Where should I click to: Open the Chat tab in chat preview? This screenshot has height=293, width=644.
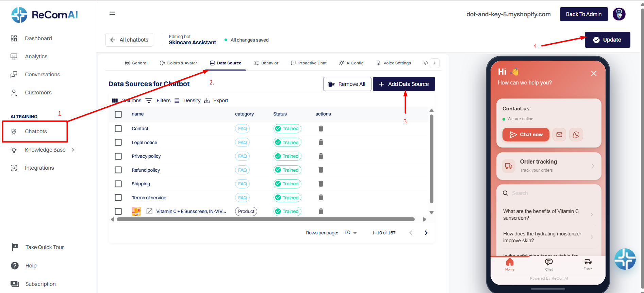click(549, 264)
